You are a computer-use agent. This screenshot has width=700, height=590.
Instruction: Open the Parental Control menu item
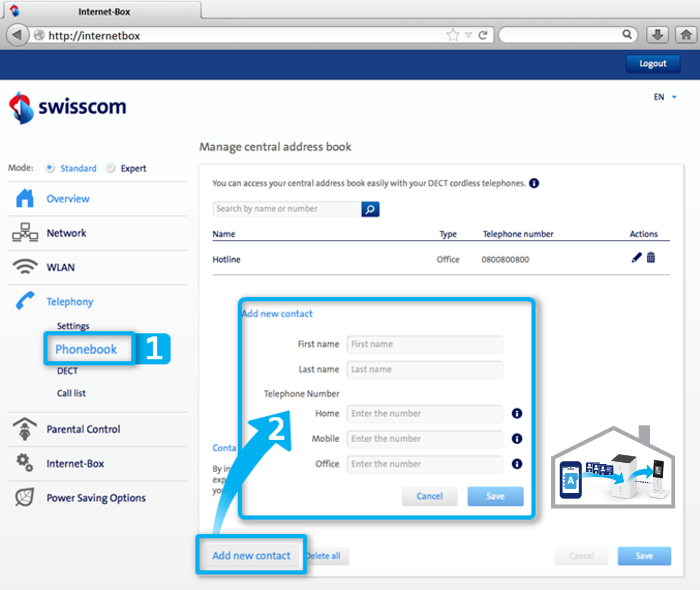coord(83,429)
